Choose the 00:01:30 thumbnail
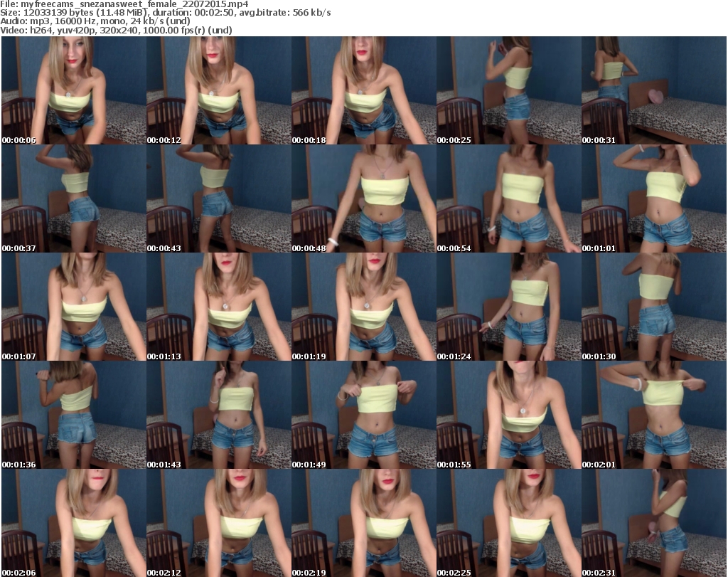 pos(654,307)
